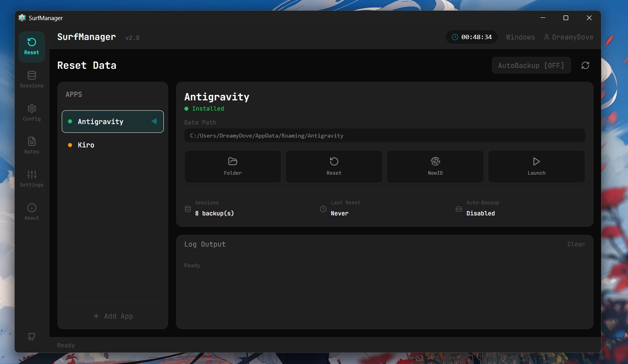
Task: Open the Config gear in sidebar
Action: 32,113
